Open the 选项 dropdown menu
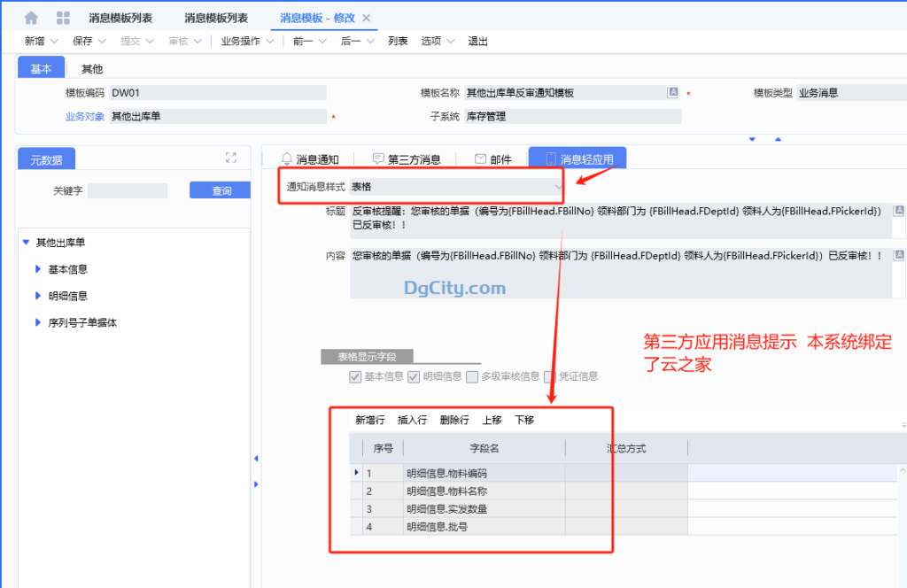Screen dimensions: 907x588 pos(434,41)
